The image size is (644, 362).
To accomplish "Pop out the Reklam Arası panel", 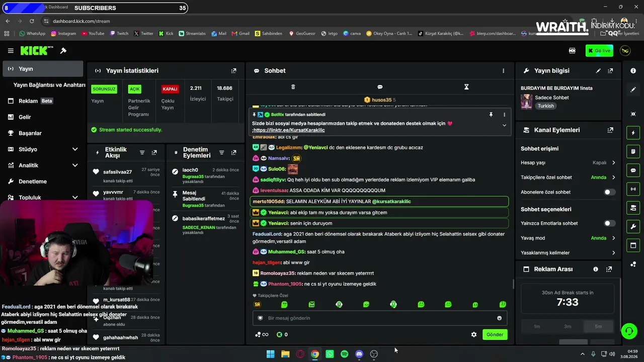I will 609,269.
